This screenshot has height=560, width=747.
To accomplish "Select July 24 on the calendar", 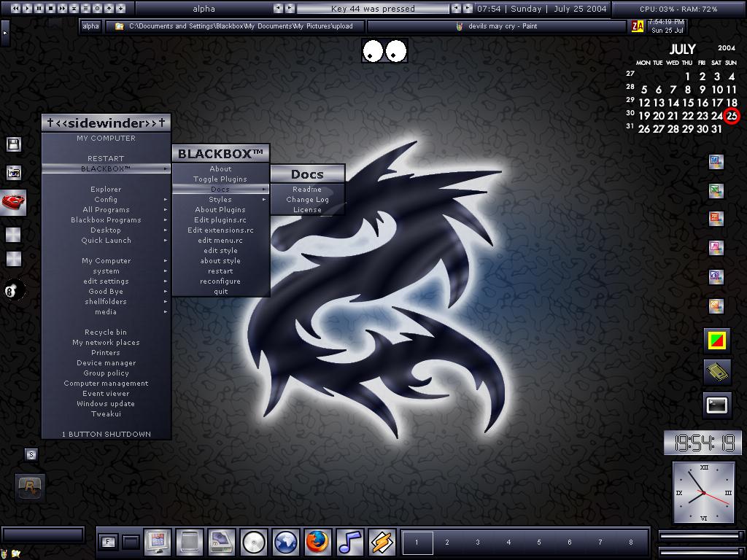I will click(717, 116).
